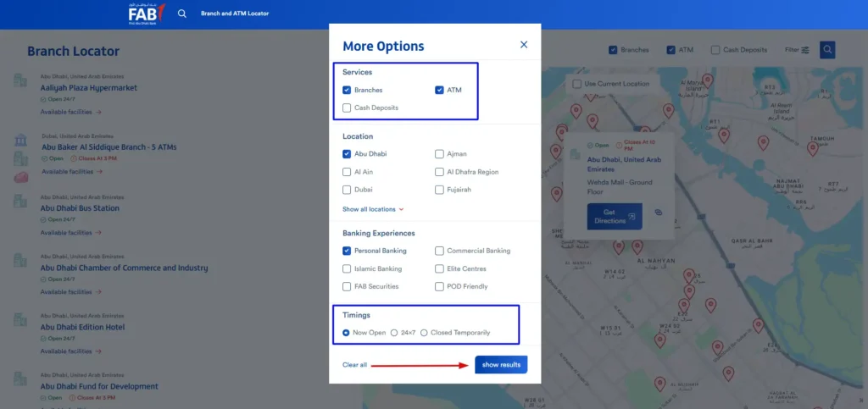Uncheck Personal Banking
This screenshot has width=868, height=409.
point(347,251)
